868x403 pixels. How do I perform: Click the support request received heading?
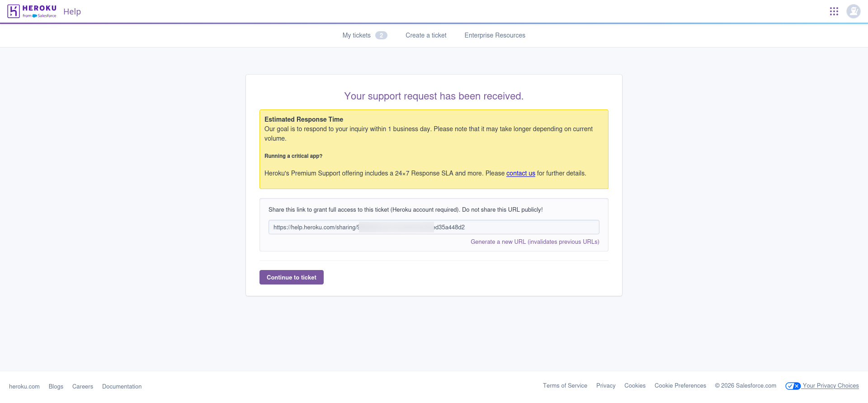pos(434,96)
